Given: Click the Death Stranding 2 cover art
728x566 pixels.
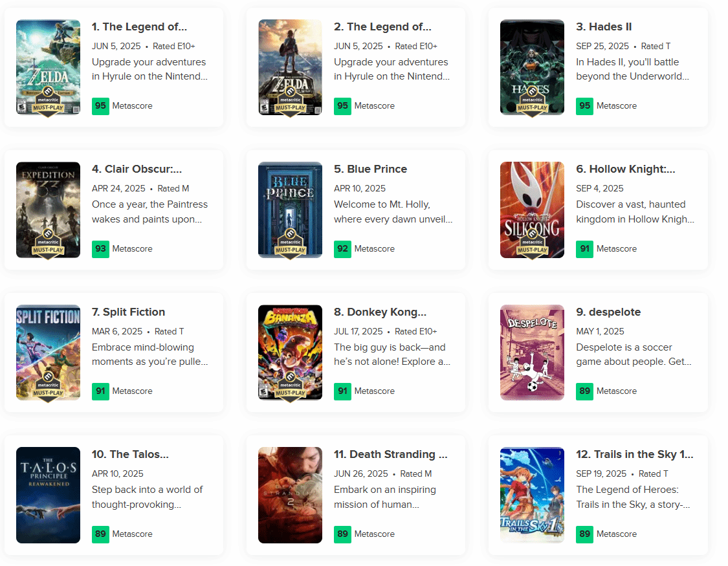Looking at the screenshot, I should point(290,495).
